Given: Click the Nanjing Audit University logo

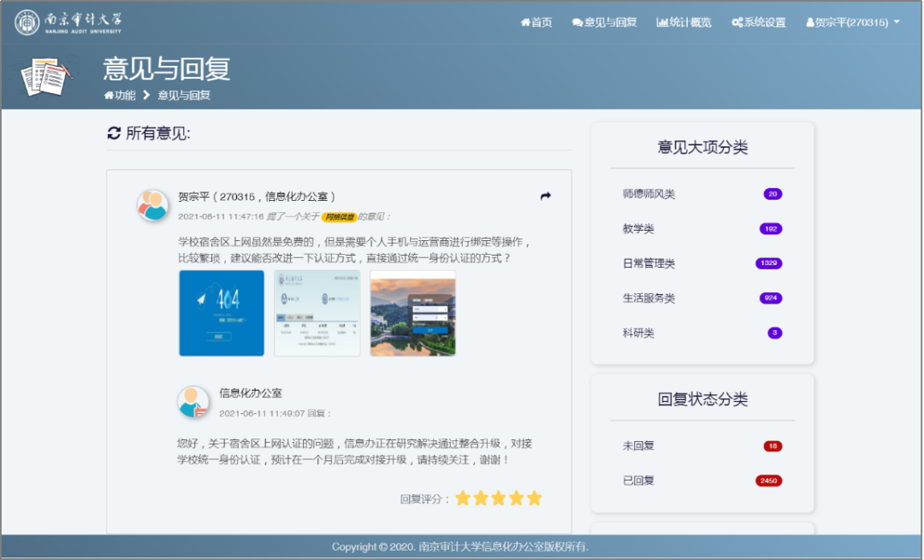Looking at the screenshot, I should (68, 22).
